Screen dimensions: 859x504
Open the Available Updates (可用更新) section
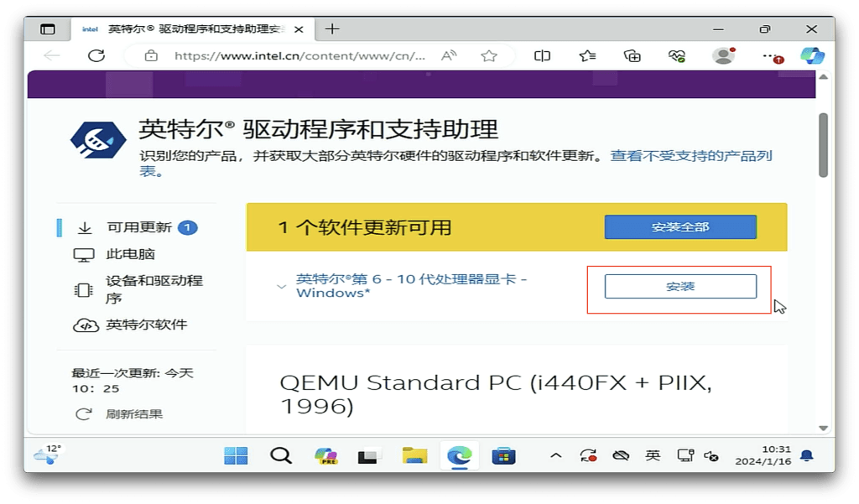click(139, 227)
